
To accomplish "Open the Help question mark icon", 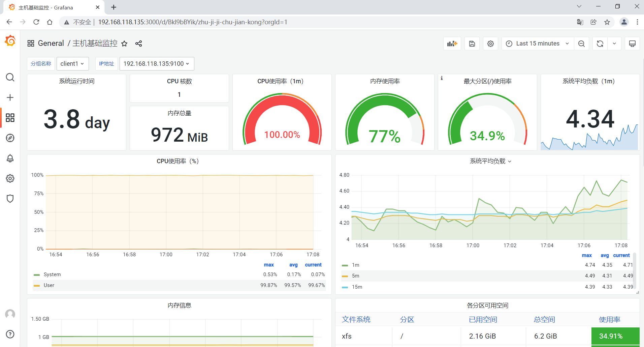I will [10, 334].
